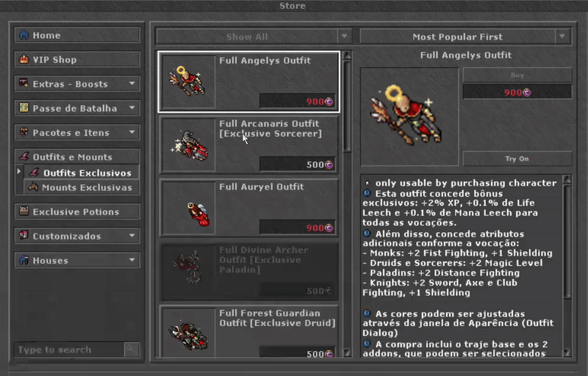Open the Most Popular First sort dropdown
Screen dimensions: 588x376
[x=465, y=37]
